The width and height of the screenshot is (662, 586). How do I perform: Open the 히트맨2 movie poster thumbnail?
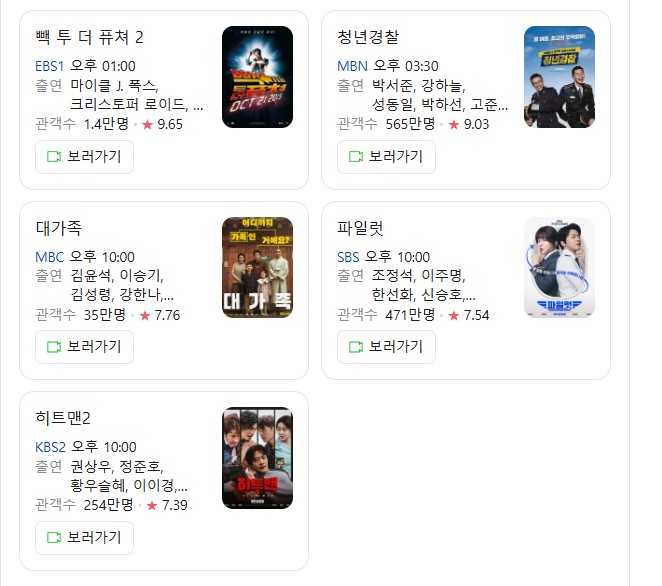click(x=258, y=458)
